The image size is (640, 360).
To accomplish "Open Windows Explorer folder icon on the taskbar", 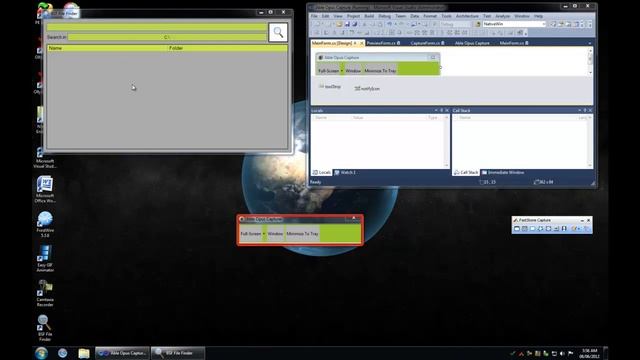I will 84,353.
